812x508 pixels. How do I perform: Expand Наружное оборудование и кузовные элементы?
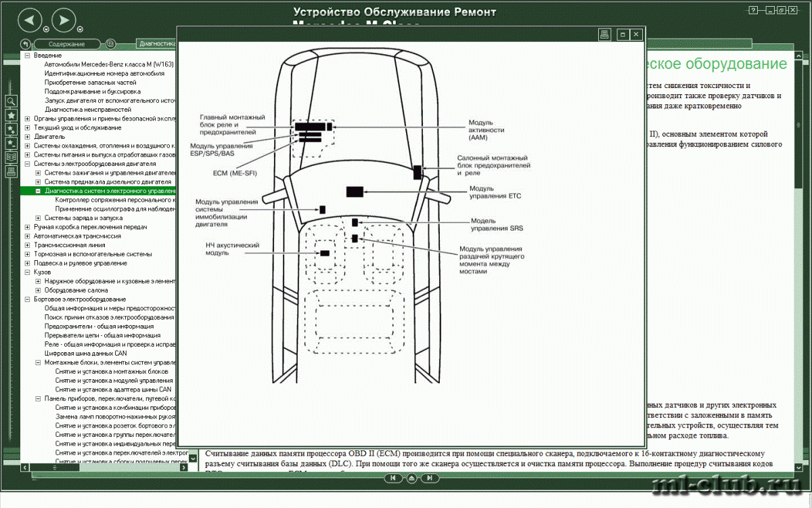38,281
